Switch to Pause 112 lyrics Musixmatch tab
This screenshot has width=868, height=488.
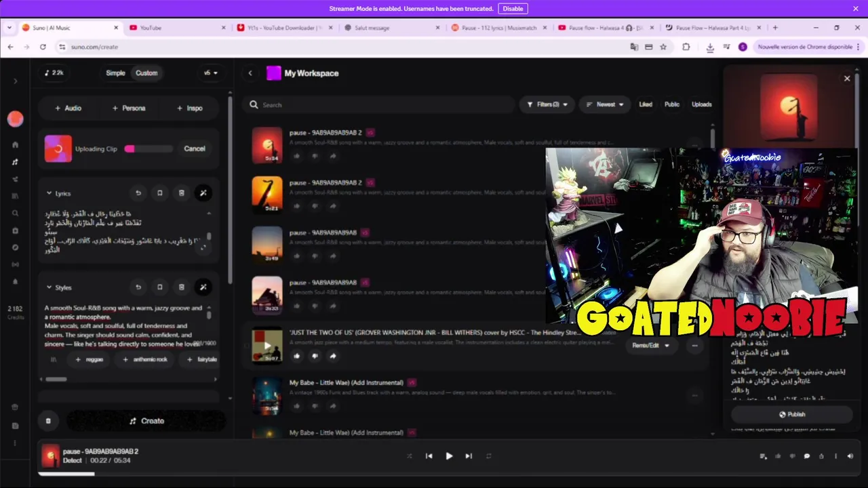point(498,28)
